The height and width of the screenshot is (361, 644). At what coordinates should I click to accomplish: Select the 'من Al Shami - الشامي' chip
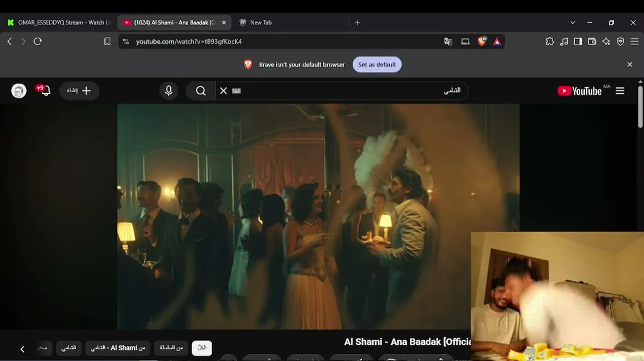(118, 348)
